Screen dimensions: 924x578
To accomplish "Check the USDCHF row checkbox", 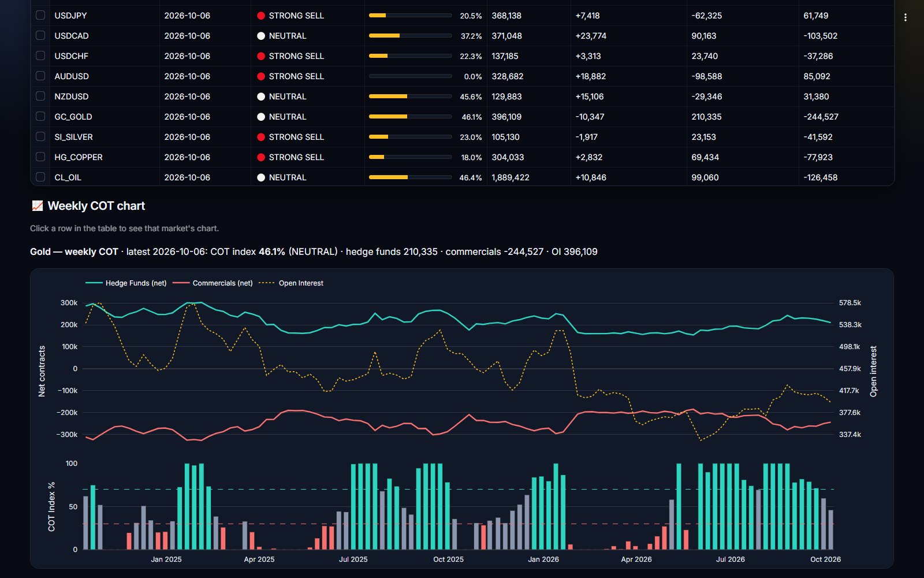I will click(40, 55).
